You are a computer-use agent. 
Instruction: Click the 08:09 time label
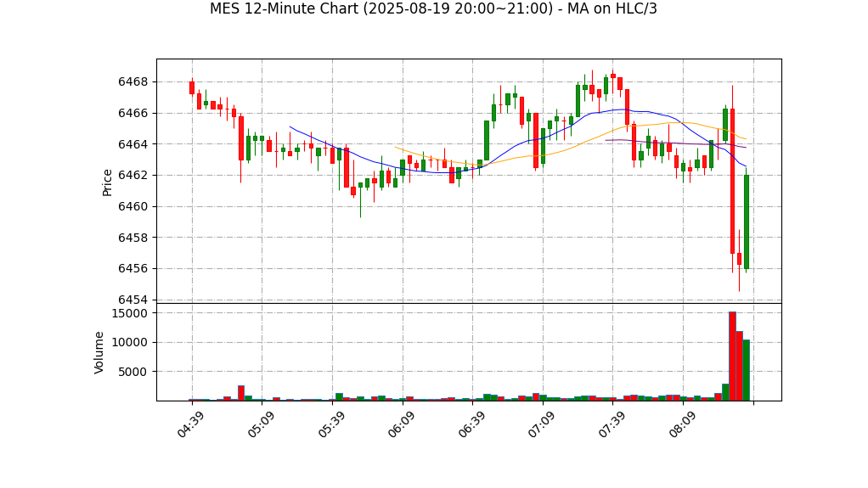click(681, 425)
